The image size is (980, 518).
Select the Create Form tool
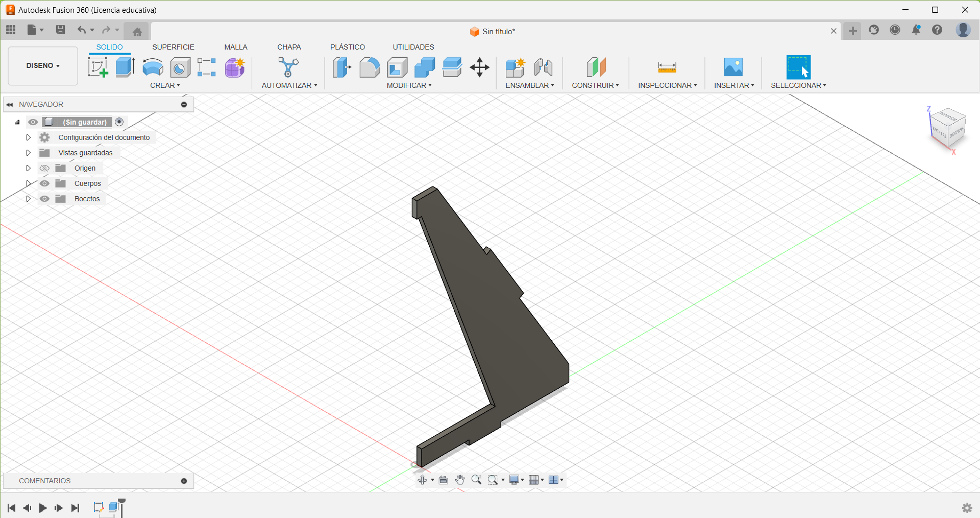click(235, 67)
